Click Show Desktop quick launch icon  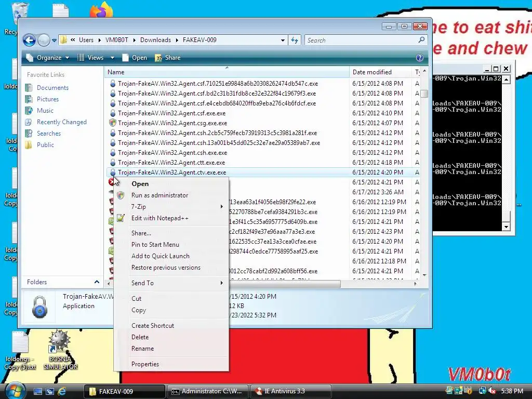(x=37, y=391)
